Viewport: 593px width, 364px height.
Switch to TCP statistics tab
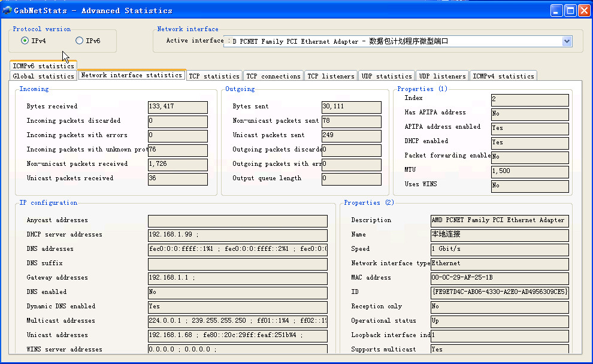[214, 76]
